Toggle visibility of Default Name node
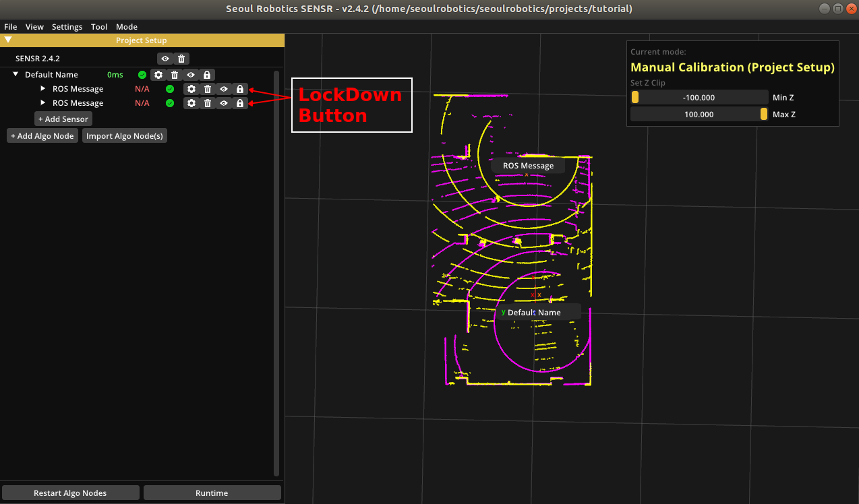Image resolution: width=859 pixels, height=504 pixels. [x=191, y=75]
